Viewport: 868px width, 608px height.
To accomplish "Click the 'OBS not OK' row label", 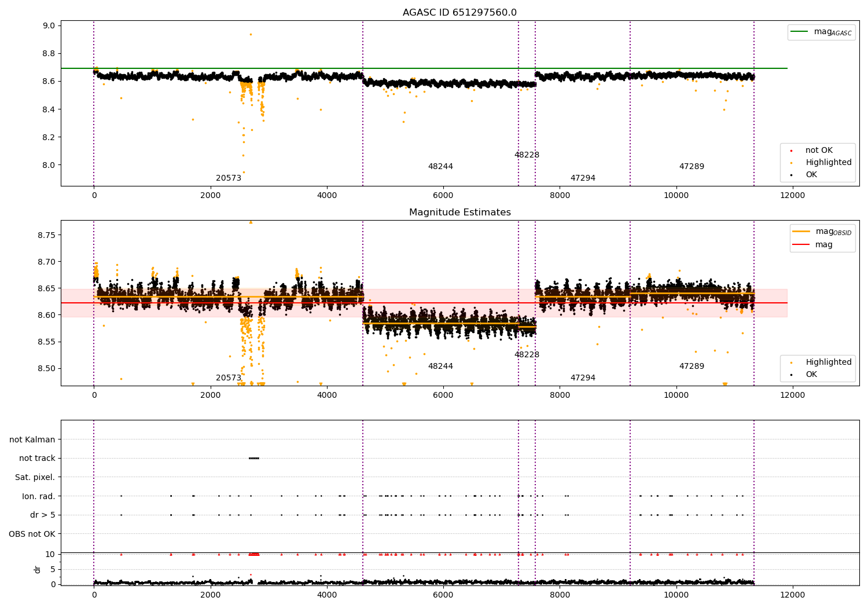I will click(32, 534).
